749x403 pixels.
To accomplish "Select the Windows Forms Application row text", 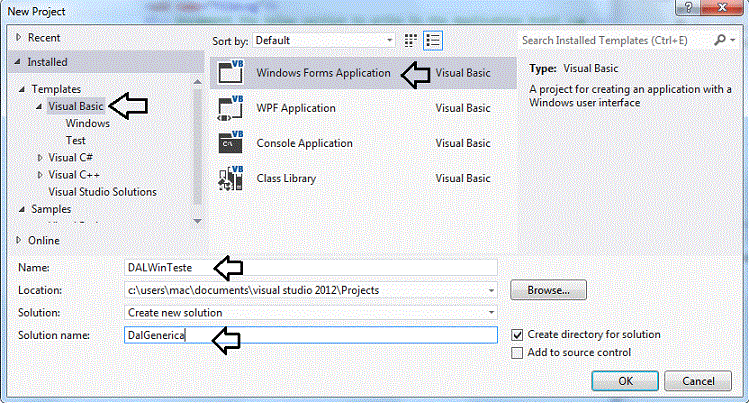I will click(x=323, y=73).
